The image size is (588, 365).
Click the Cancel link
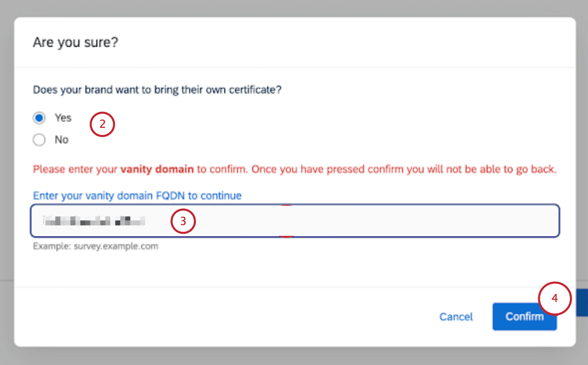coord(456,317)
